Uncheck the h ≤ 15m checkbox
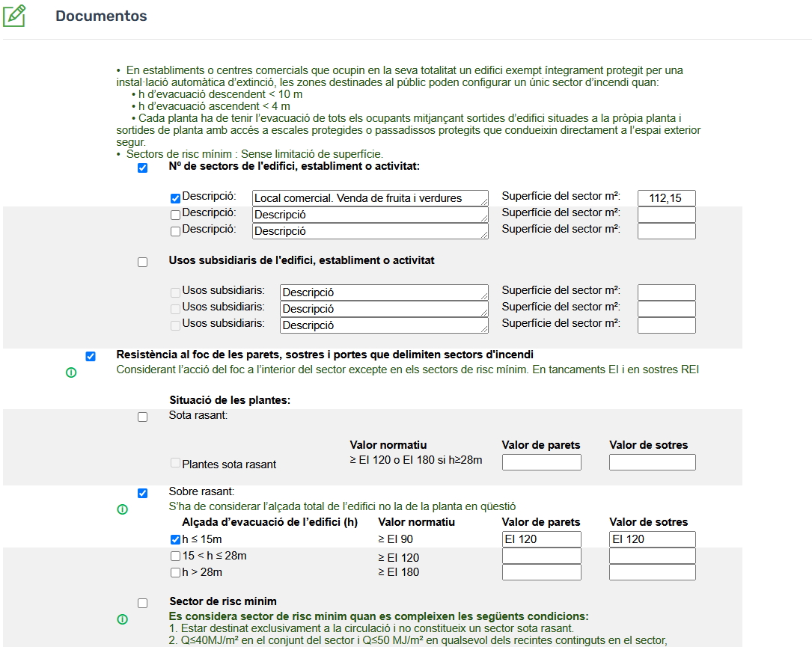This screenshot has height=647, width=812. click(x=176, y=540)
